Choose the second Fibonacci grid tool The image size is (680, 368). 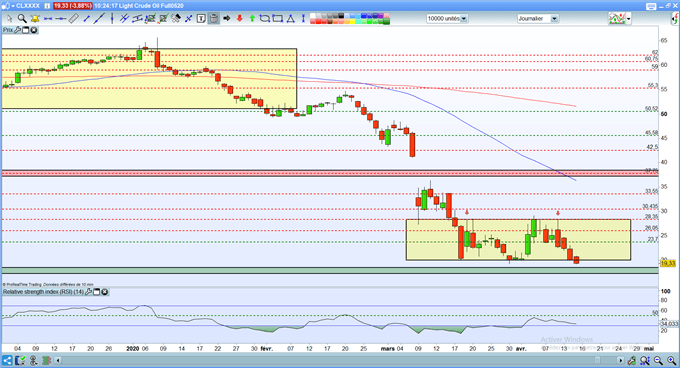(x=163, y=18)
